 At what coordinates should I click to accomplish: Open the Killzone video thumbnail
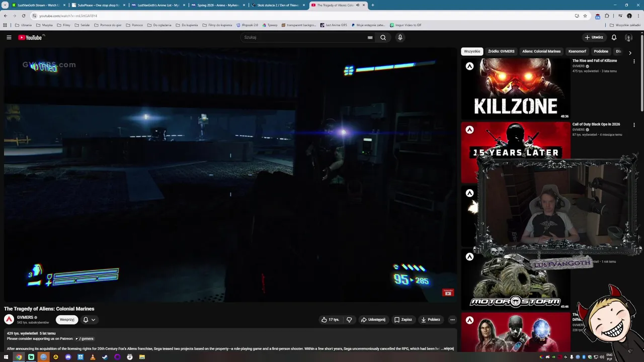click(x=516, y=88)
